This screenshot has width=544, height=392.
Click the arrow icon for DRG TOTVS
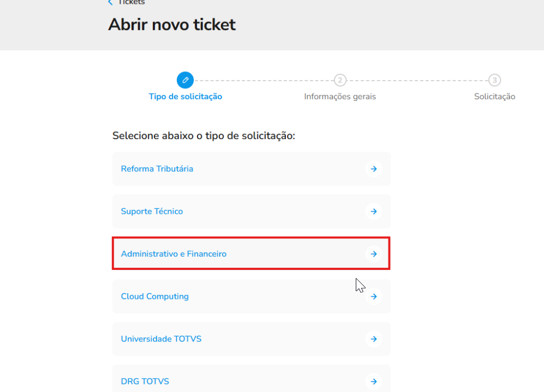coord(374,382)
